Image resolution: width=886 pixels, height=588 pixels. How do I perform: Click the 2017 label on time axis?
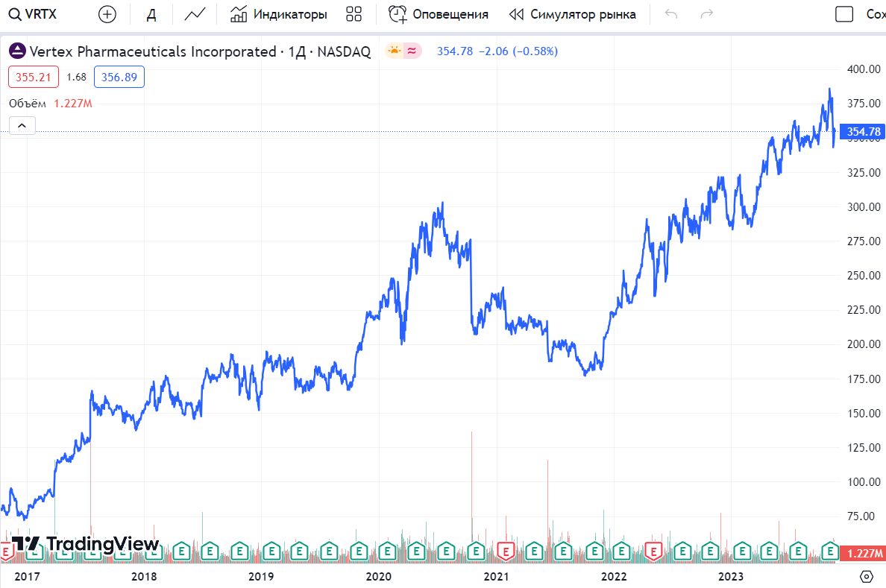point(27,576)
